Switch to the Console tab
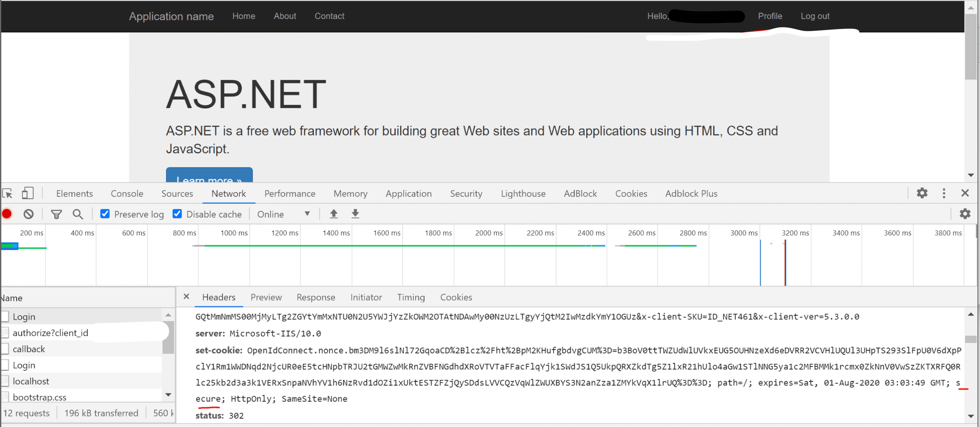 pyautogui.click(x=127, y=194)
